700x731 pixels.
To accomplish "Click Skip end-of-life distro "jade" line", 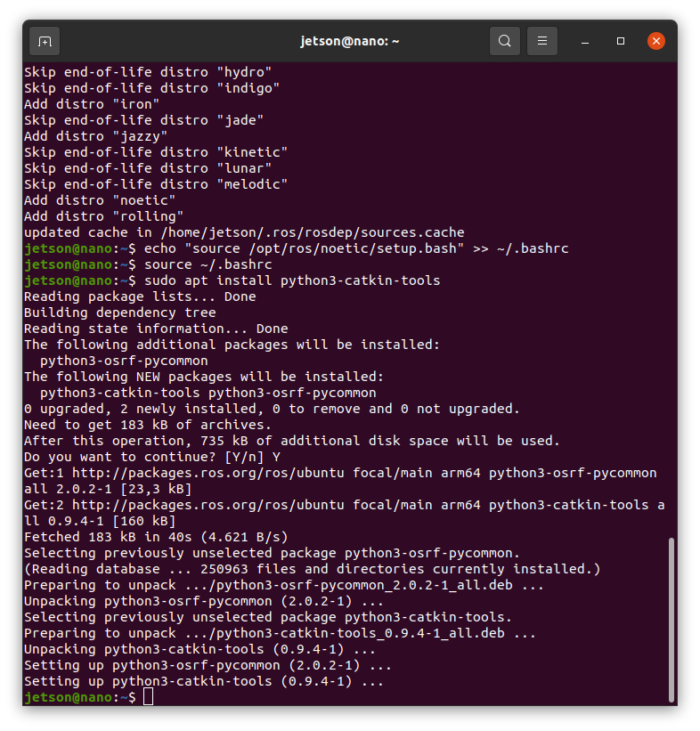I will point(143,120).
